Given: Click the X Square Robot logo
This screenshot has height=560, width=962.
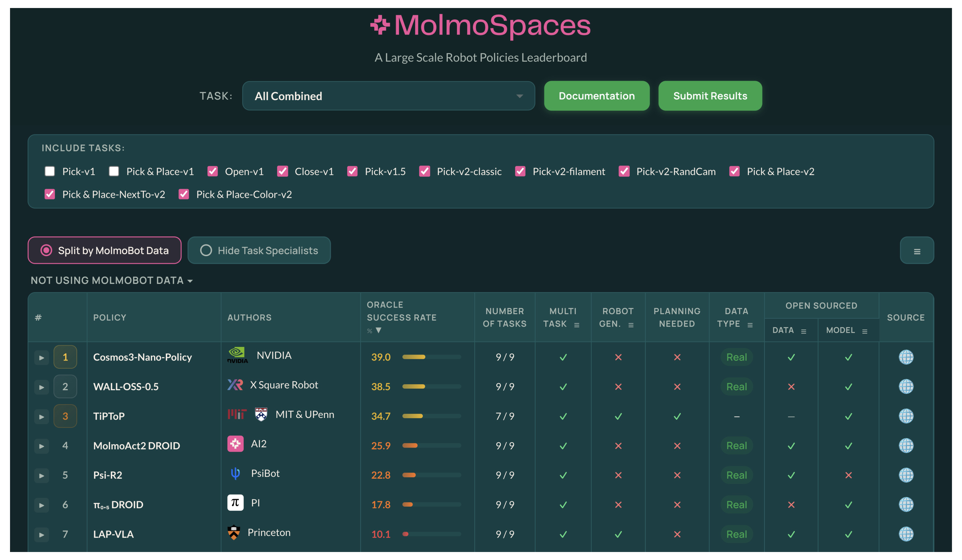Looking at the screenshot, I should pyautogui.click(x=235, y=385).
